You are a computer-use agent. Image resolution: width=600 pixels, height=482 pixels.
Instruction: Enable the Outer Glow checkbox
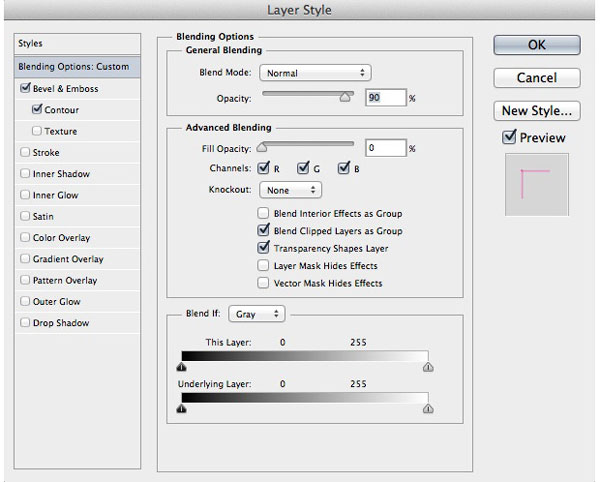click(25, 301)
